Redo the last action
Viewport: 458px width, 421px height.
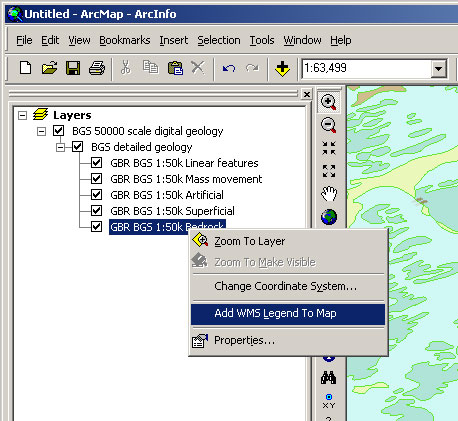click(x=252, y=68)
